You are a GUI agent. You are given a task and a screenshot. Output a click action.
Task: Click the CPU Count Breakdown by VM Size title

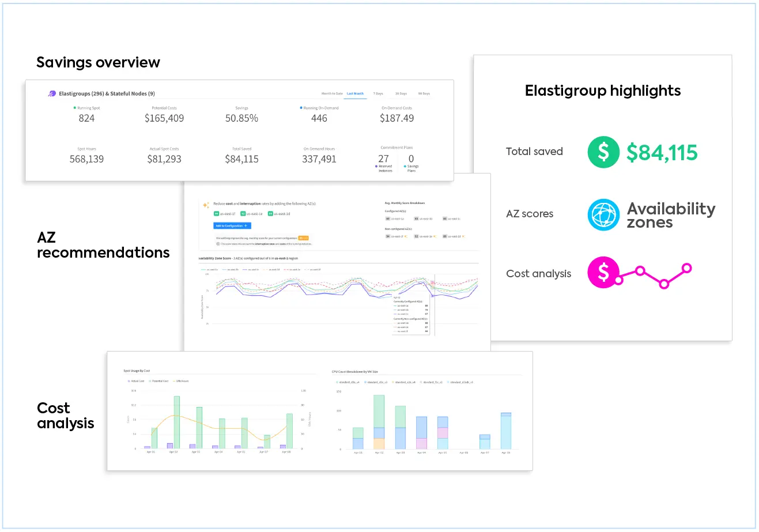pyautogui.click(x=355, y=372)
